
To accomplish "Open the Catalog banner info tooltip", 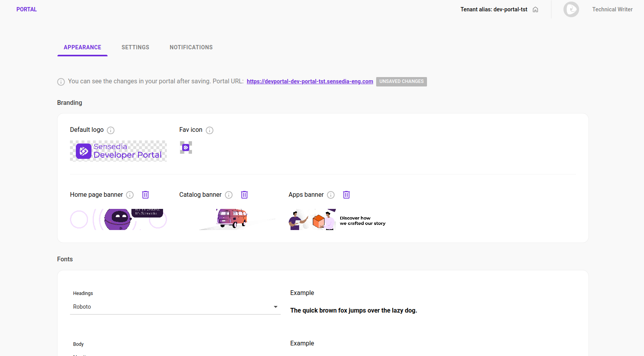I will [x=229, y=194].
